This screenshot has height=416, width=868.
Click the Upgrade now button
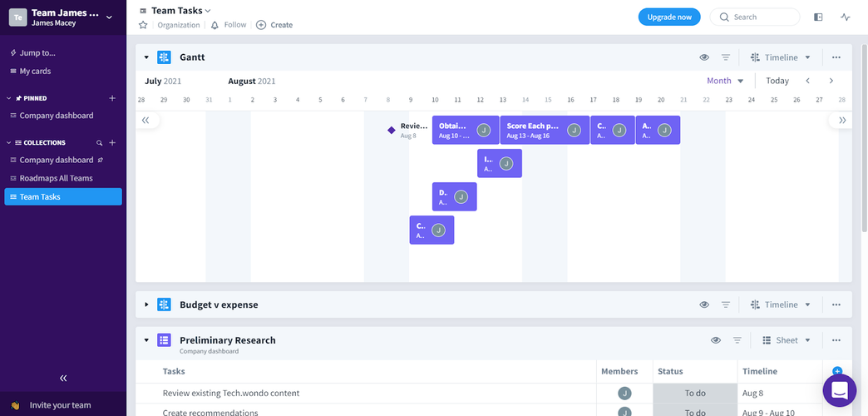coord(668,17)
